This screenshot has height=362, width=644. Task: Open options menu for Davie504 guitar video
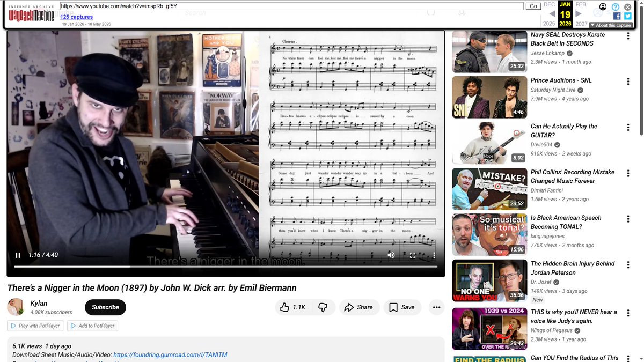click(x=628, y=128)
